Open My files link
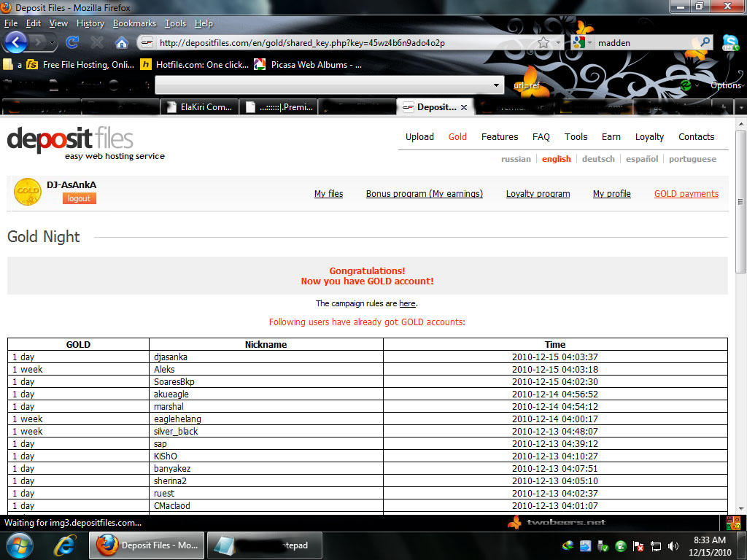Viewport: 747px width, 560px height. coord(329,194)
